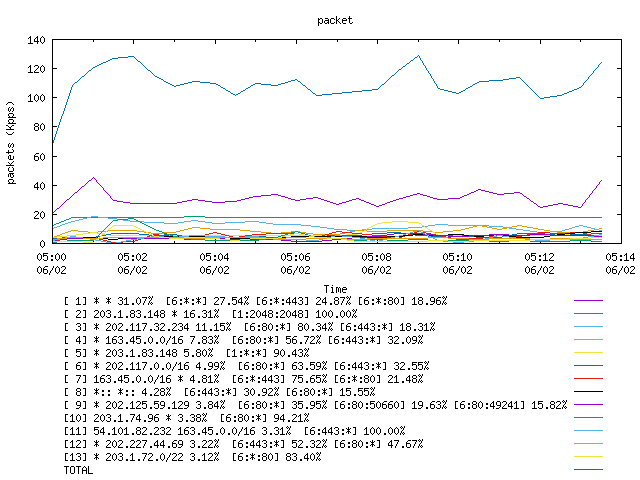The image size is (640, 480).
Task: Click the 05:14 06/02 time axis label
Action: pos(620,264)
